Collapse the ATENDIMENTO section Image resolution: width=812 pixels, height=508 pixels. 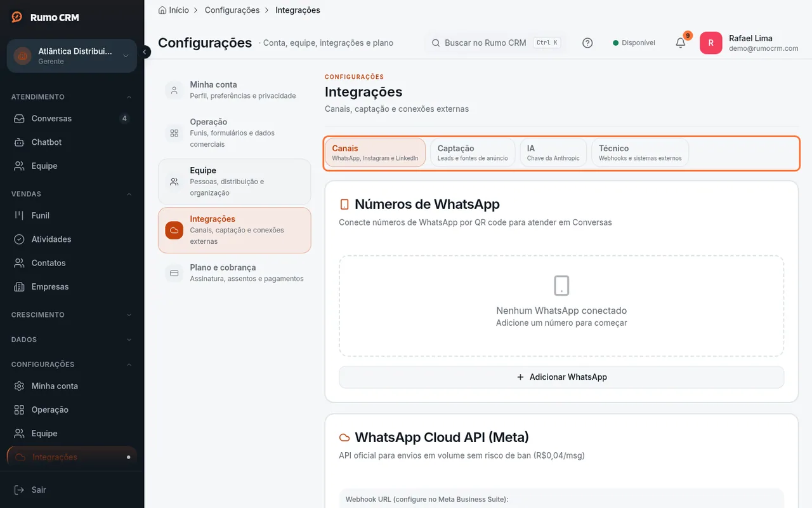(72, 97)
